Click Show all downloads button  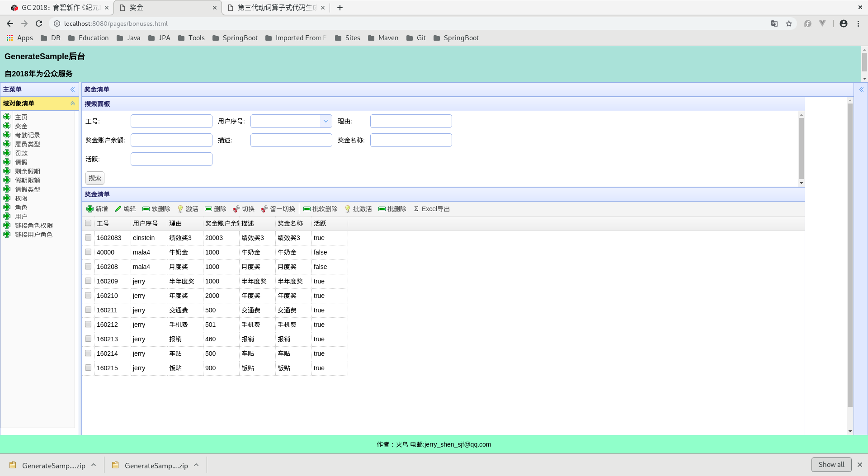[x=831, y=465]
